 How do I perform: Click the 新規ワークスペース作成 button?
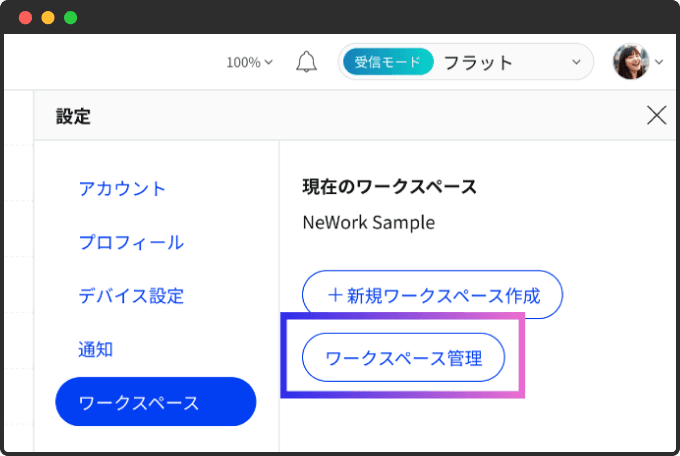[x=432, y=295]
